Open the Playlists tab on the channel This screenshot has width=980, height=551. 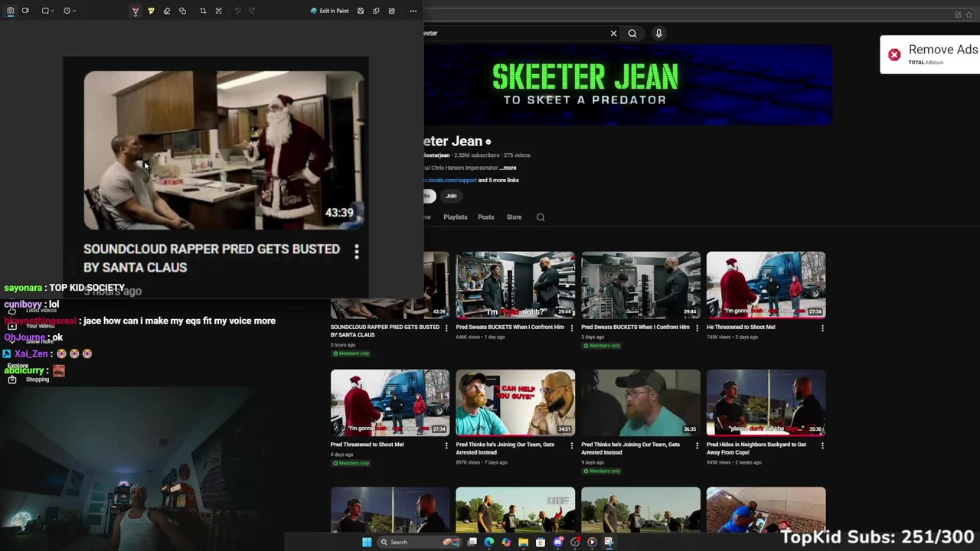455,217
